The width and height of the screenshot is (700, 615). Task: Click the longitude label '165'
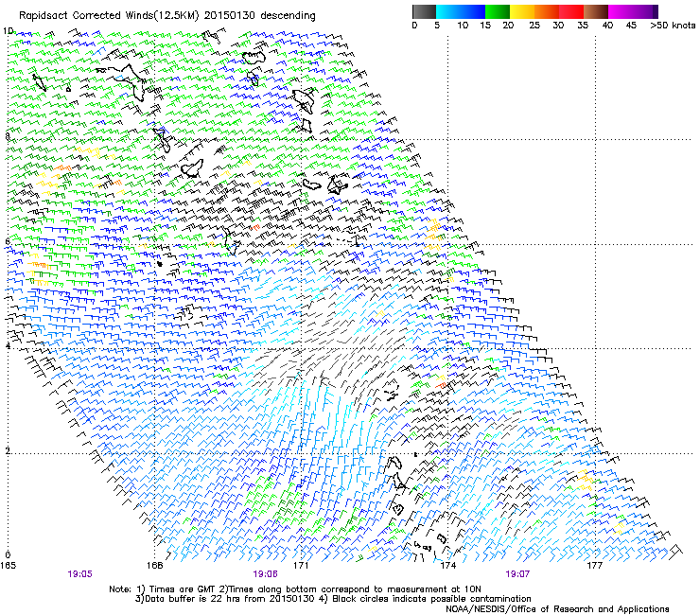(8, 566)
